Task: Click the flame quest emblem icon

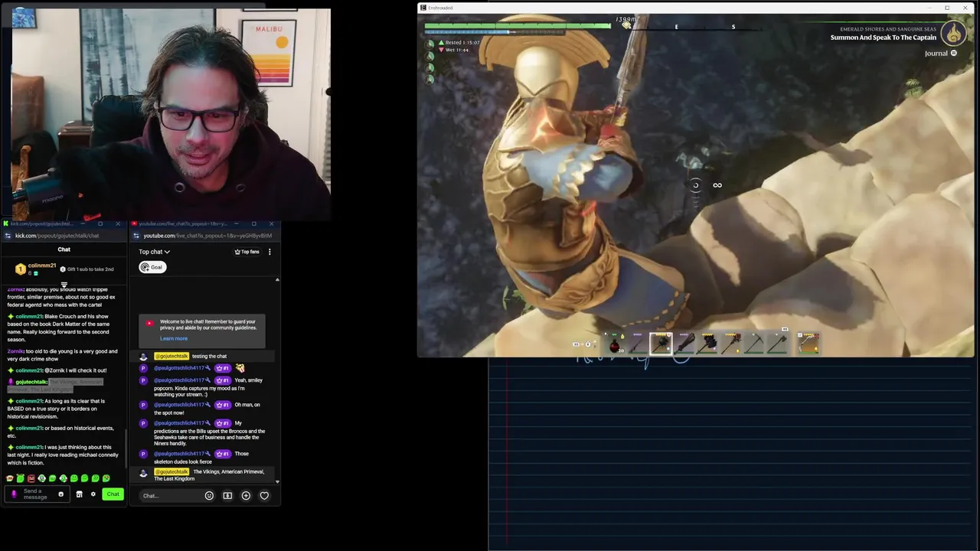Action: [953, 33]
